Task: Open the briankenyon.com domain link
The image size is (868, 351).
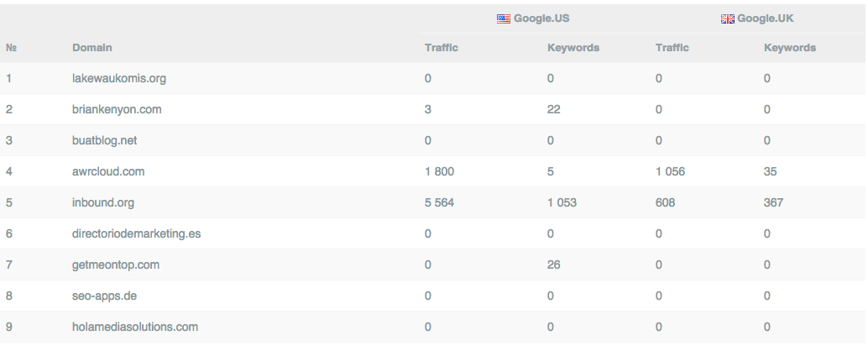Action: click(x=117, y=109)
